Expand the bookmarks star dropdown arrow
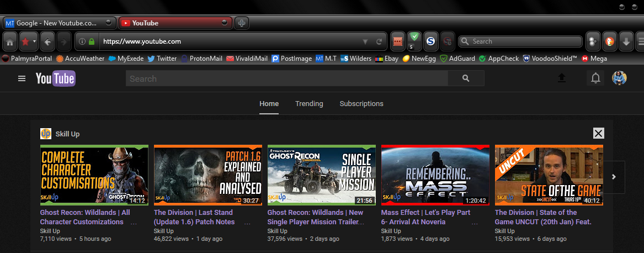 point(34,41)
